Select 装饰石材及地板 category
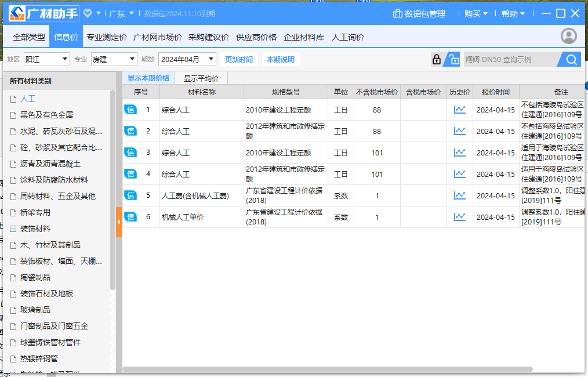 pyautogui.click(x=46, y=293)
